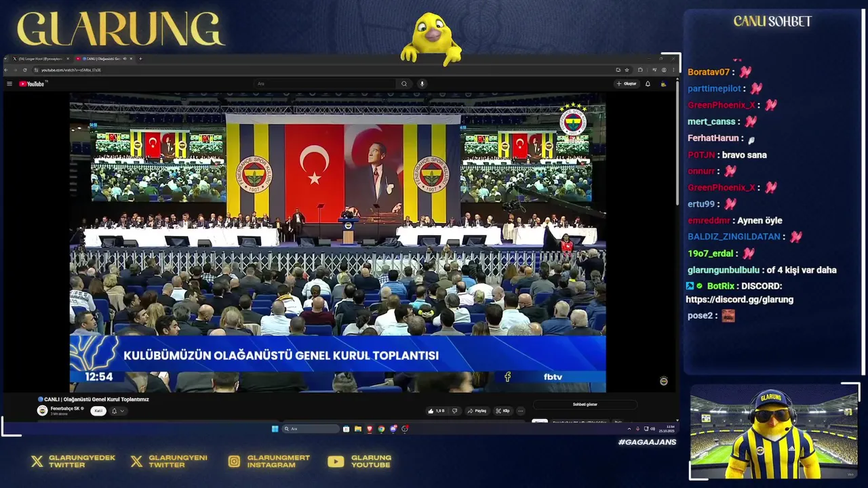Click BotRix username in chat

point(721,286)
